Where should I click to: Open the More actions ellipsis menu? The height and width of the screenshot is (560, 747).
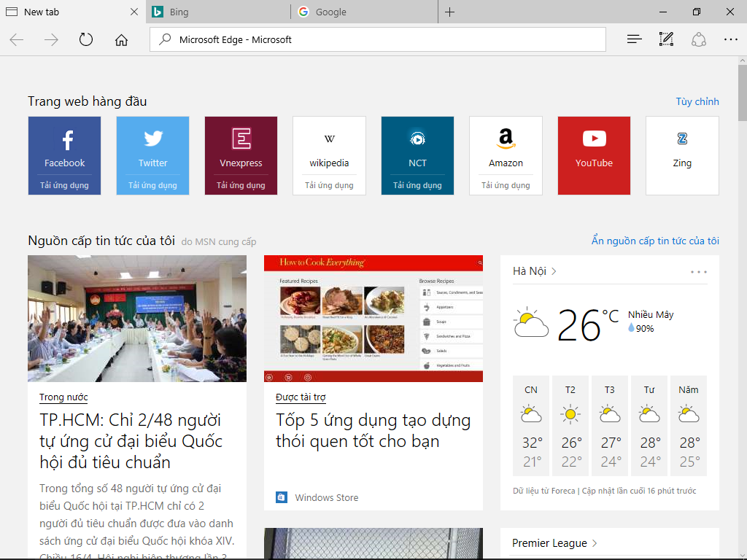[x=731, y=39]
